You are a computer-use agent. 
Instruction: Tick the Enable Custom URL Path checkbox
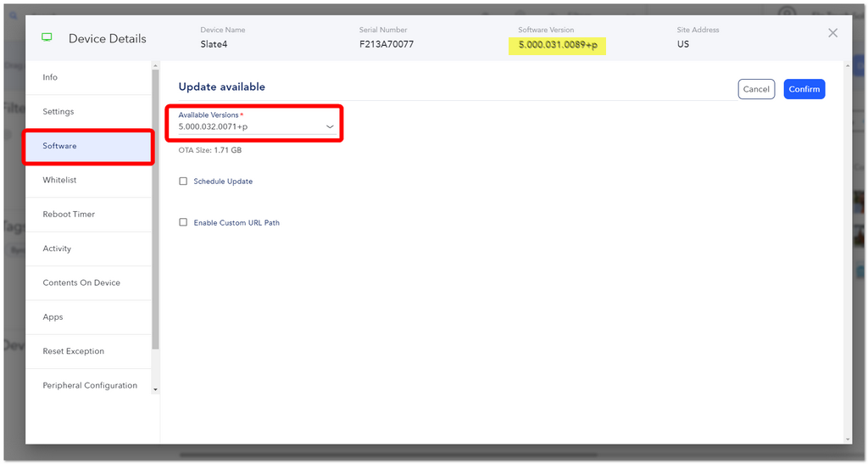point(183,222)
